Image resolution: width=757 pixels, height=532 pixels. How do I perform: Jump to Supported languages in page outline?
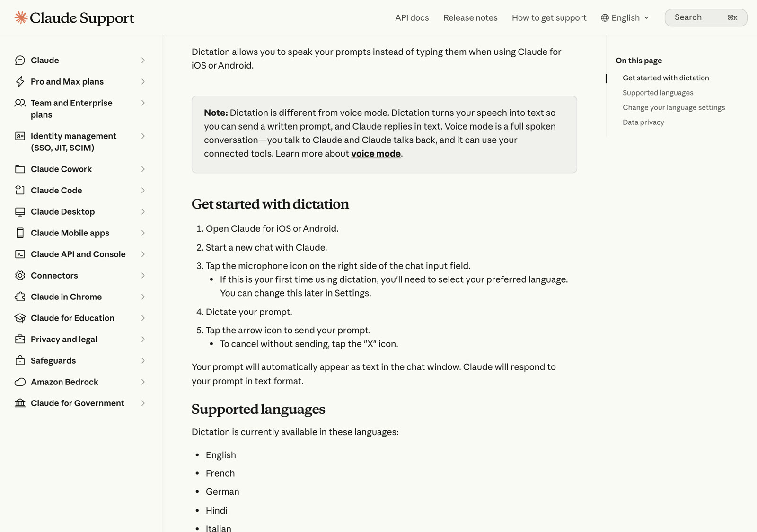658,93
